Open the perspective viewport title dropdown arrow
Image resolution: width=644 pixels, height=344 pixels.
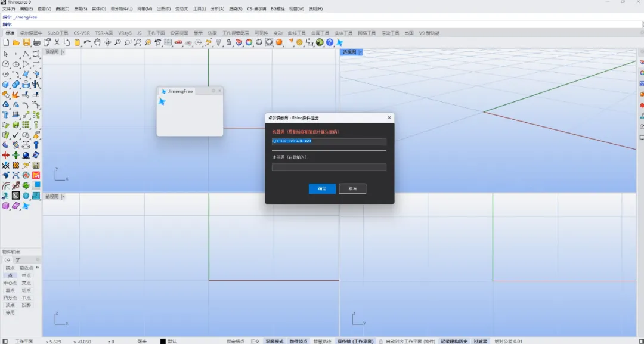[x=361, y=52]
